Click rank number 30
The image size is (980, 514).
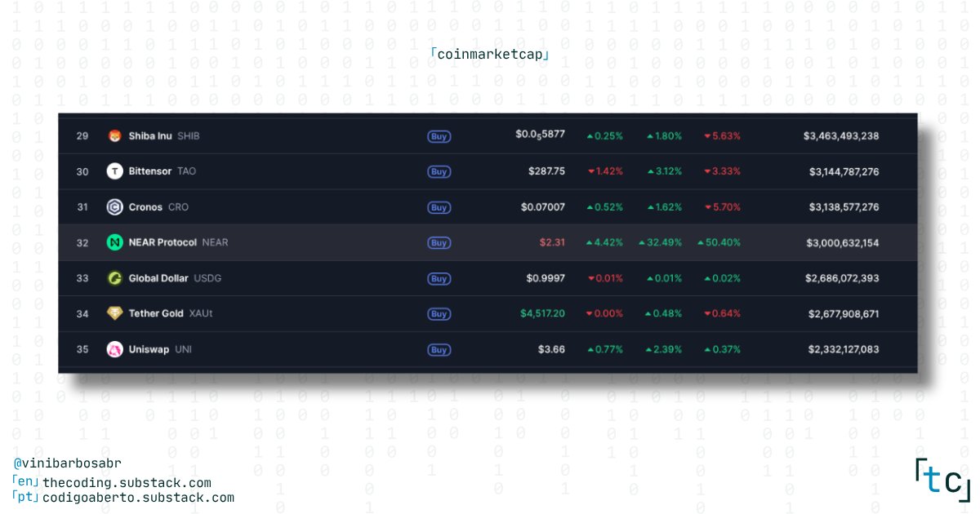82,171
